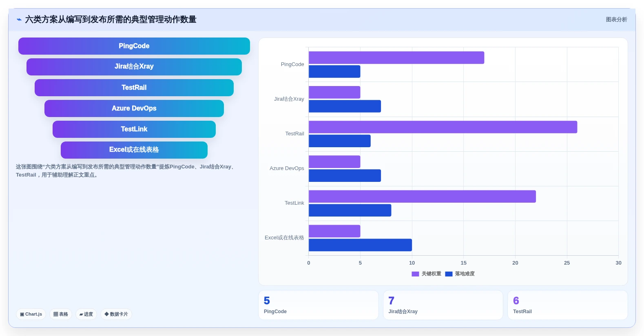Click the blue TestRail chart bar
The image size is (644, 336).
pyautogui.click(x=340, y=141)
